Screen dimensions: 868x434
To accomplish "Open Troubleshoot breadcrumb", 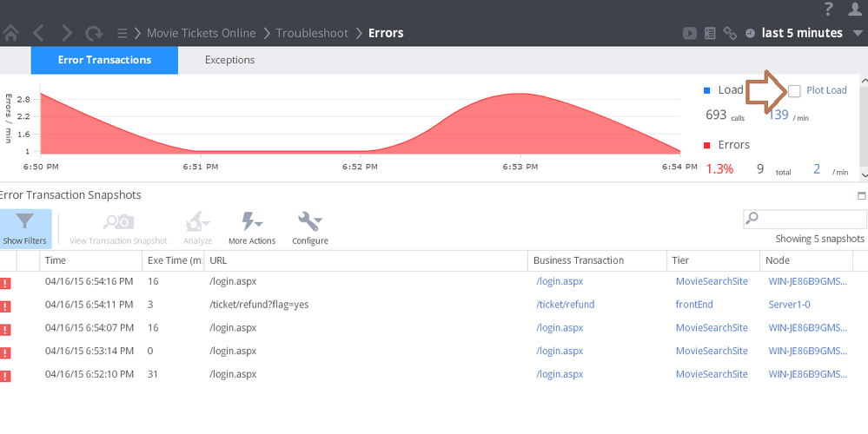I will [x=312, y=33].
